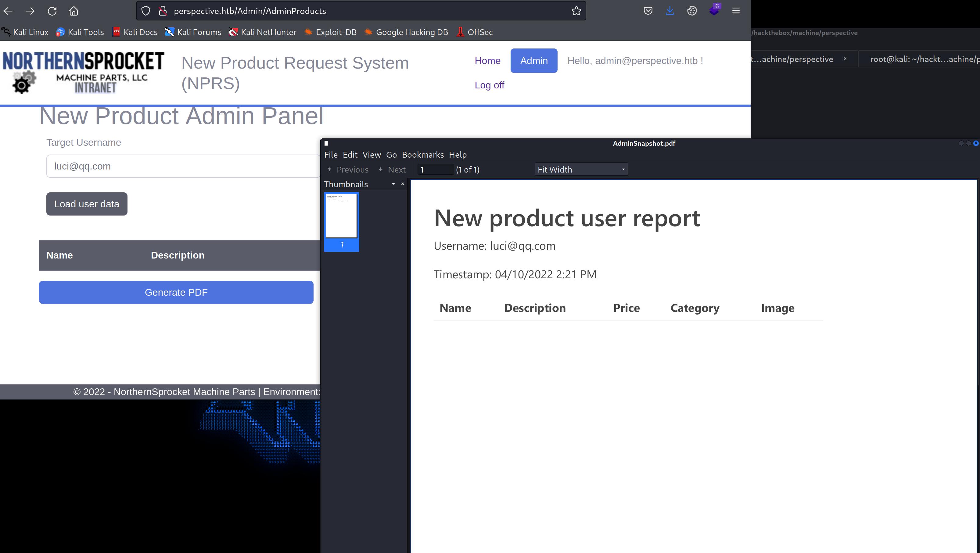Expand the Fit Width zoom dropdown

click(581, 169)
